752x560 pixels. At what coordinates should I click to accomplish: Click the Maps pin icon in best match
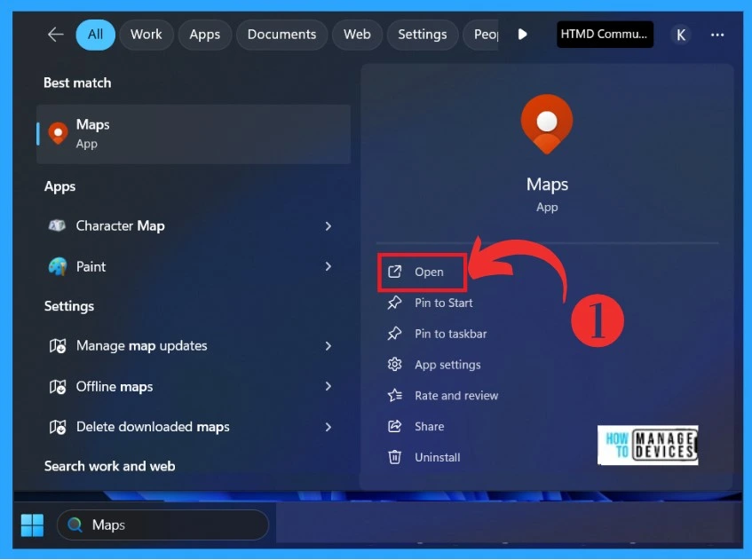coord(58,133)
